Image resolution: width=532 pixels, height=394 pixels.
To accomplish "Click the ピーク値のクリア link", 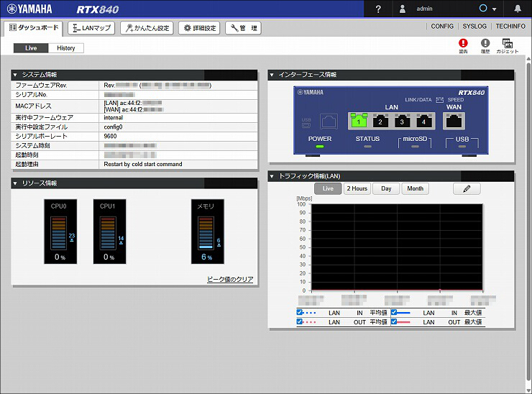I will click(x=229, y=279).
